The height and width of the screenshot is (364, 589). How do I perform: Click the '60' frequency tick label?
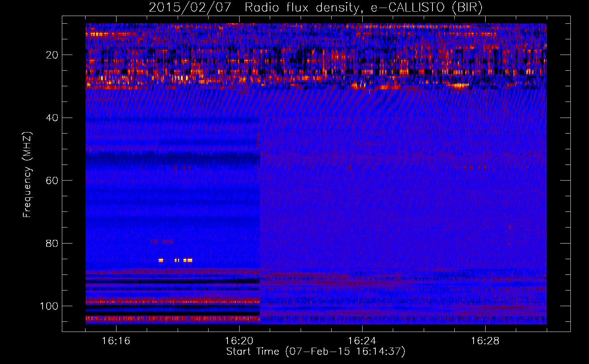[52, 181]
